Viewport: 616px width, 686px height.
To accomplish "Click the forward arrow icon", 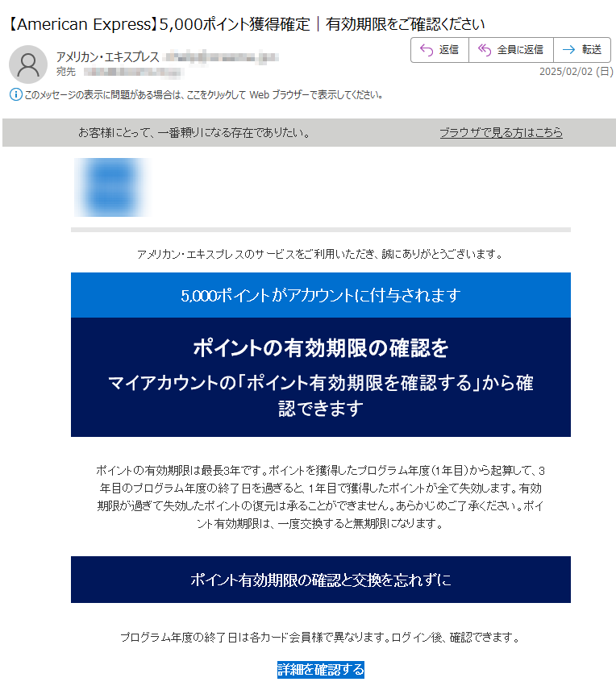I will click(x=568, y=50).
